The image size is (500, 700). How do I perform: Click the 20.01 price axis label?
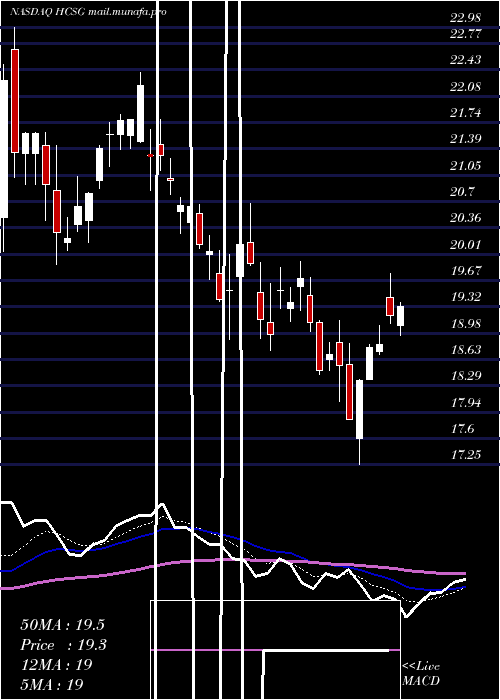point(466,245)
